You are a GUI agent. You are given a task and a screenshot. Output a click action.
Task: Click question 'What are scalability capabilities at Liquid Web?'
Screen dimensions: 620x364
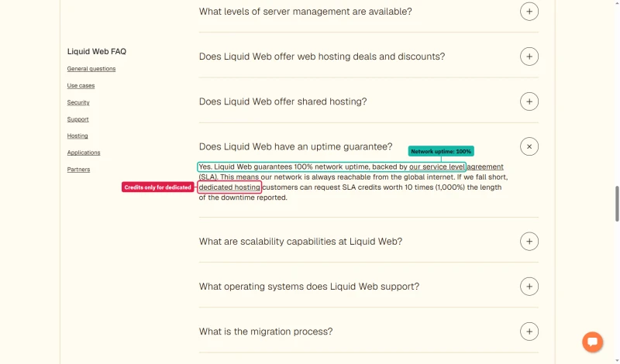tap(301, 242)
